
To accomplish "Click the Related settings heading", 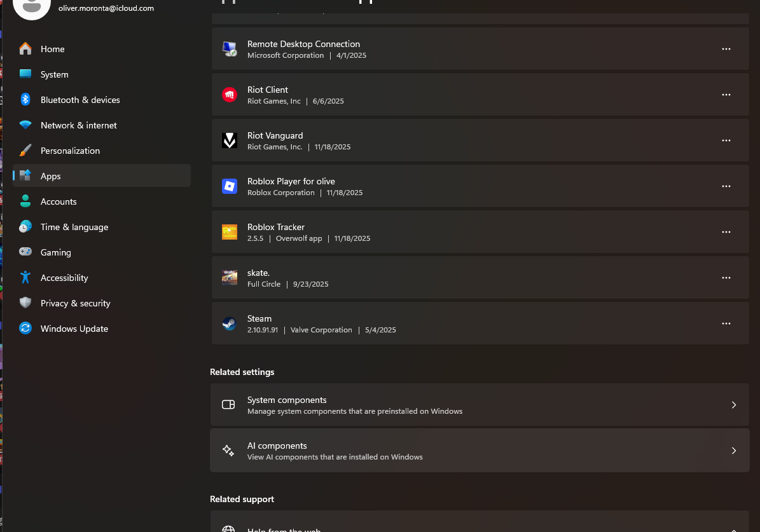I will [242, 372].
